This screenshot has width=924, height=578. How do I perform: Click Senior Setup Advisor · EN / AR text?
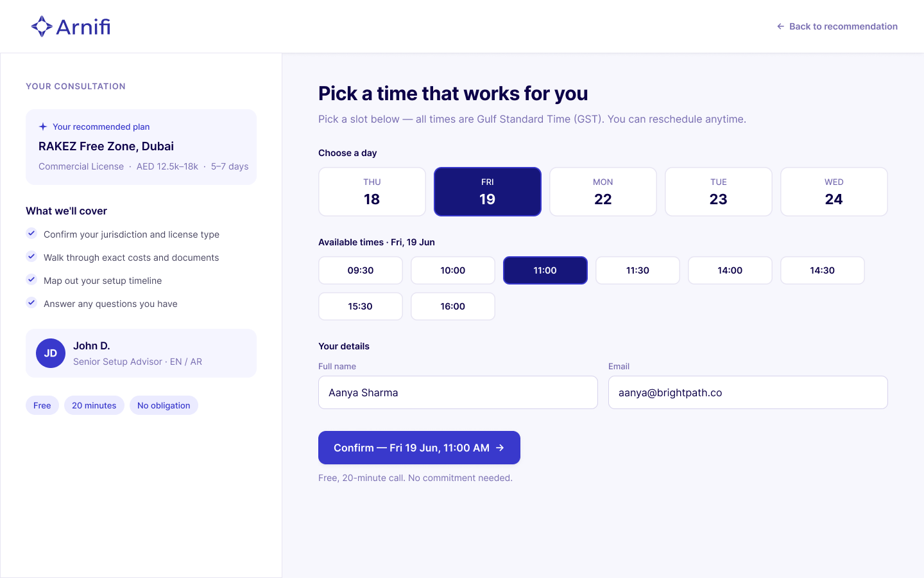pos(138,362)
